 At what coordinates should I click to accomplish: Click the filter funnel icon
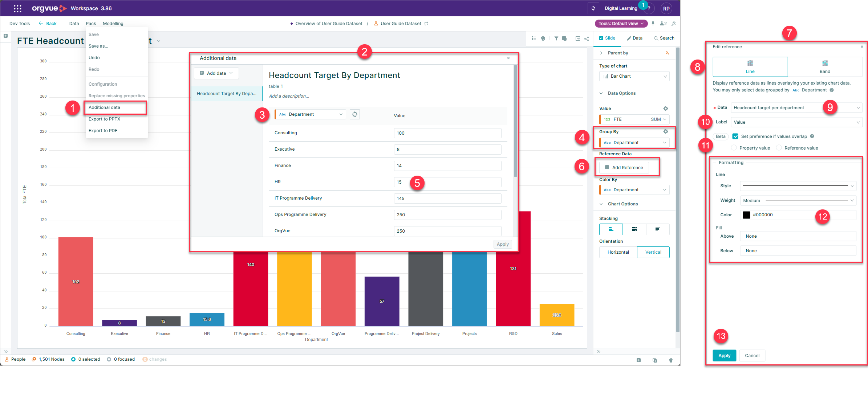pyautogui.click(x=556, y=38)
